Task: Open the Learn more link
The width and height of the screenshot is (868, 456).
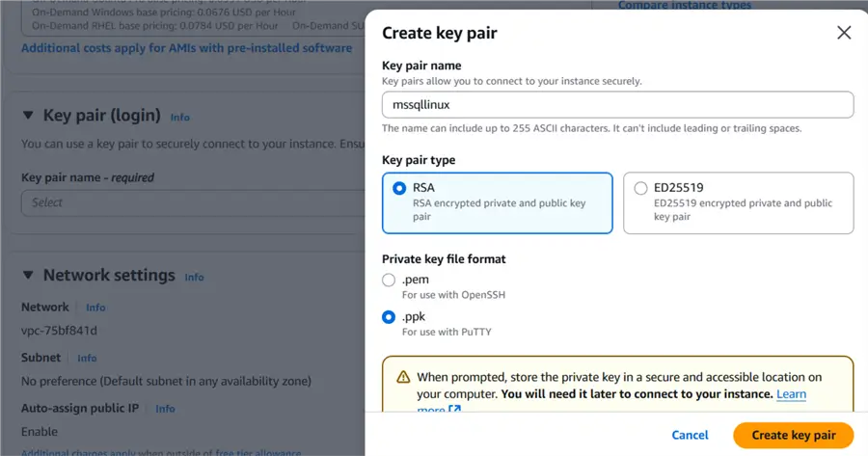Action: coord(791,394)
